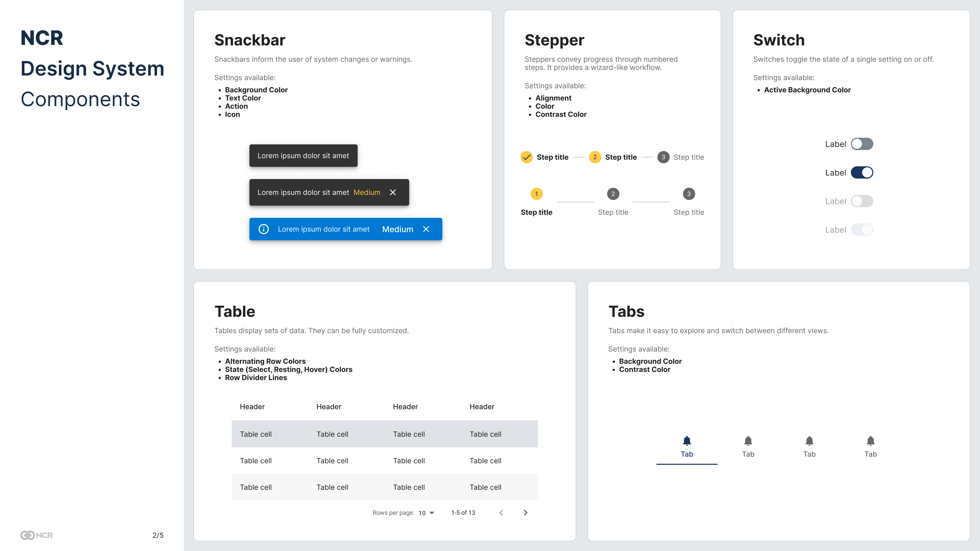Click the third tab's bell icon

point(809,441)
